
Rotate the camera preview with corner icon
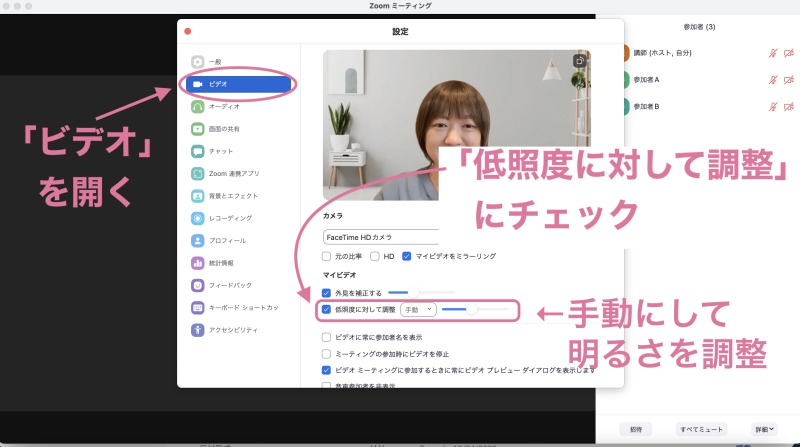580,61
